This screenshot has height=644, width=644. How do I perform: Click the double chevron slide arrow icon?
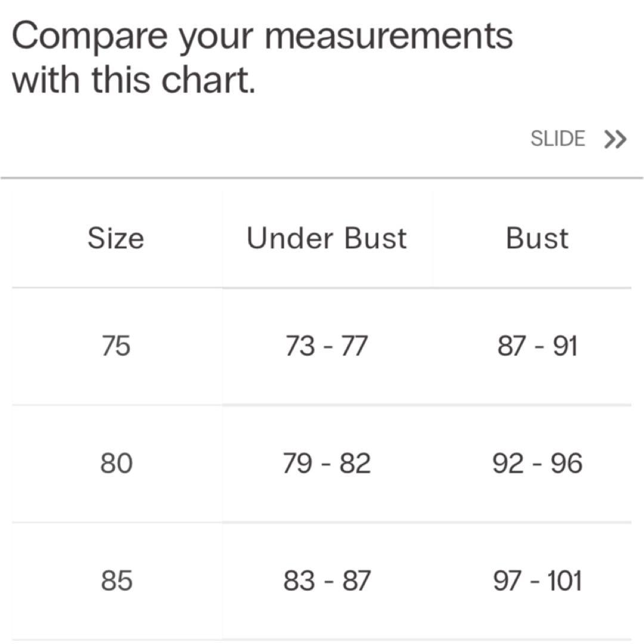(x=615, y=140)
